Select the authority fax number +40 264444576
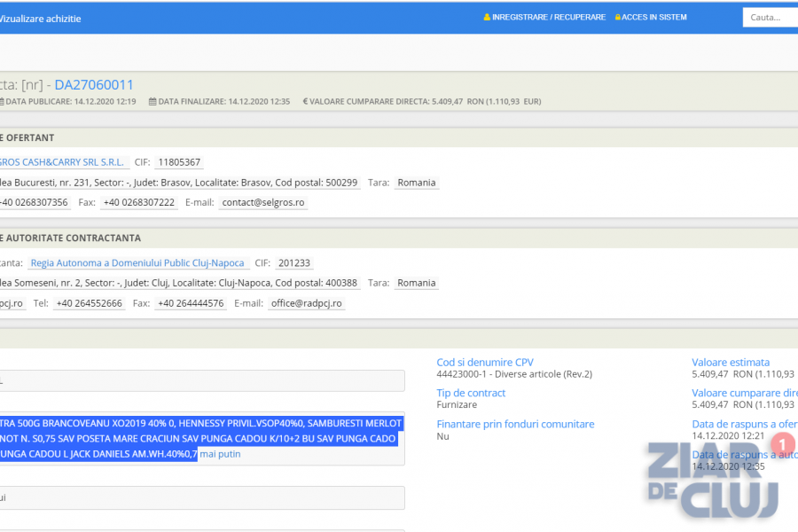Viewport: 798px width, 532px height. (191, 303)
